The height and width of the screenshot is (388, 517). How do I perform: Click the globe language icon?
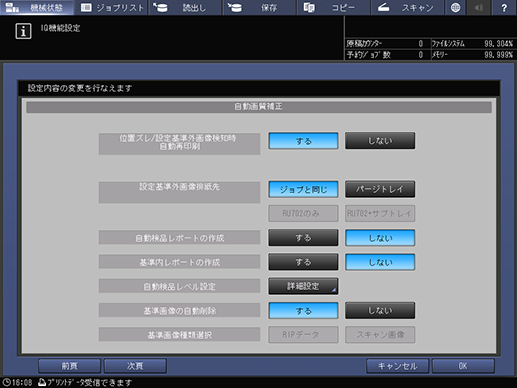pos(455,7)
